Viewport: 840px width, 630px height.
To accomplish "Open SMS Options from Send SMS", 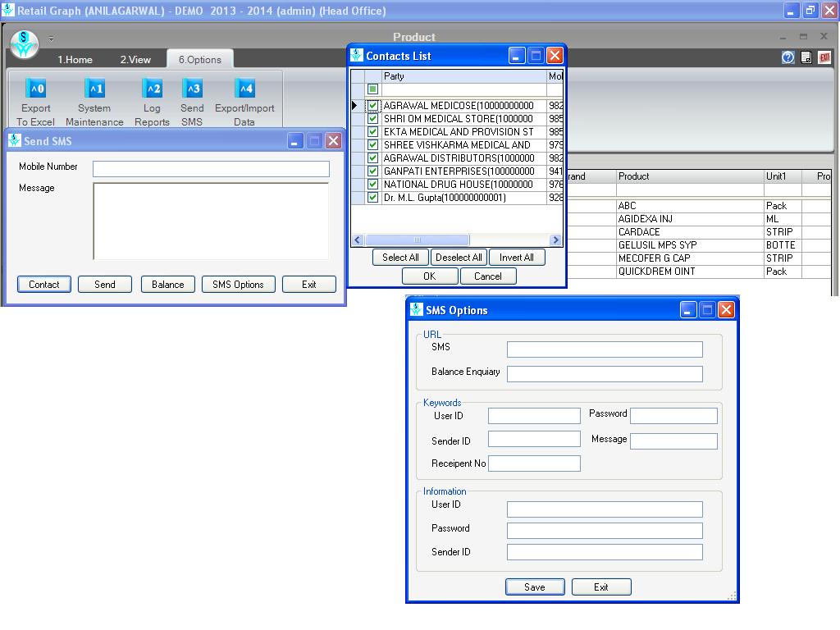I will pyautogui.click(x=239, y=285).
